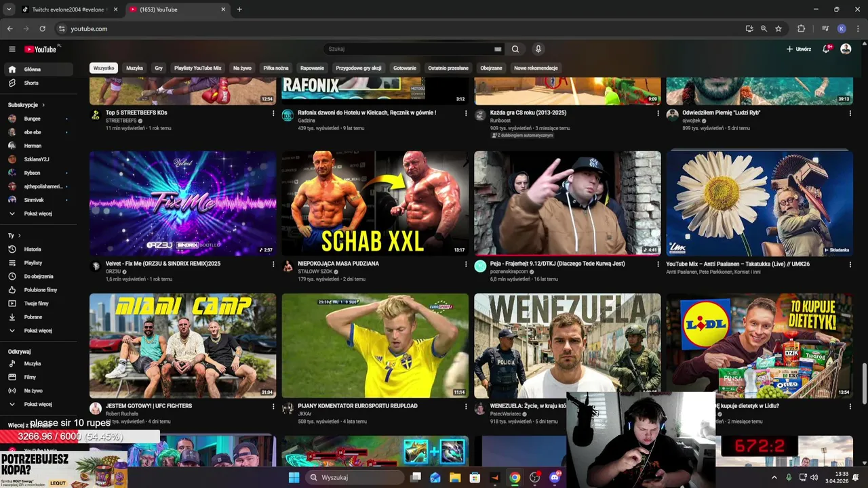Open Na żywo under Odkrywaj

[38, 390]
